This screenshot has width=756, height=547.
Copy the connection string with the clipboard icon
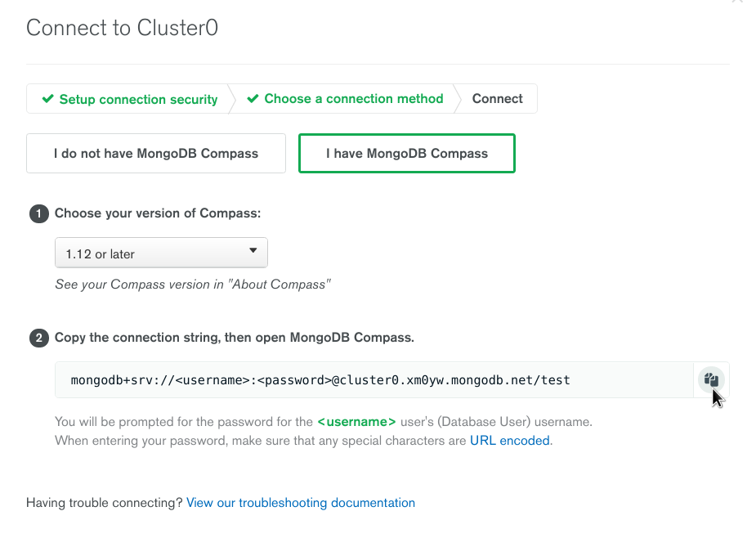tap(711, 379)
